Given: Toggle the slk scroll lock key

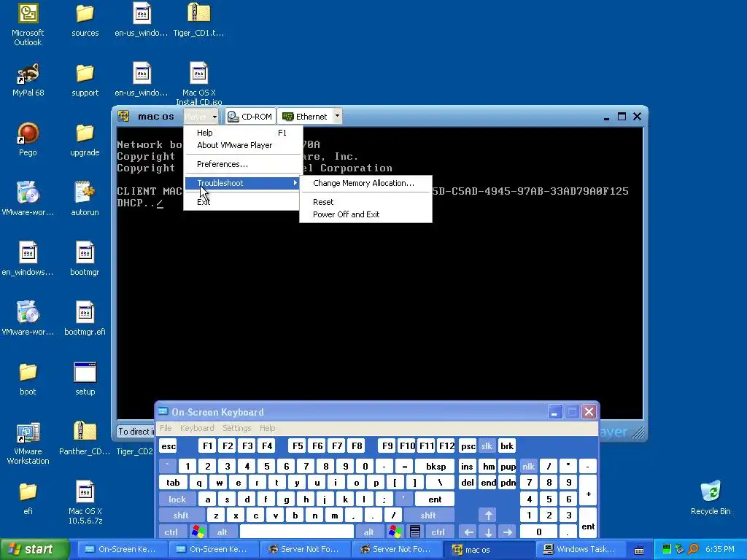Looking at the screenshot, I should pyautogui.click(x=487, y=446).
